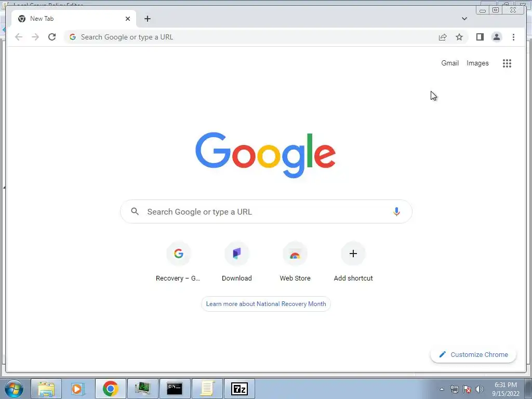Screen dimensions: 532x399
Task: Select the New Tab tab
Action: tap(74, 19)
